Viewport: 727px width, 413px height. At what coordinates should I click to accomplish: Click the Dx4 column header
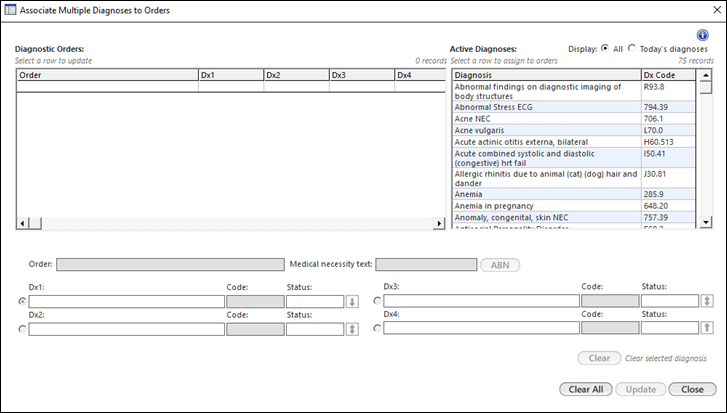(x=420, y=75)
